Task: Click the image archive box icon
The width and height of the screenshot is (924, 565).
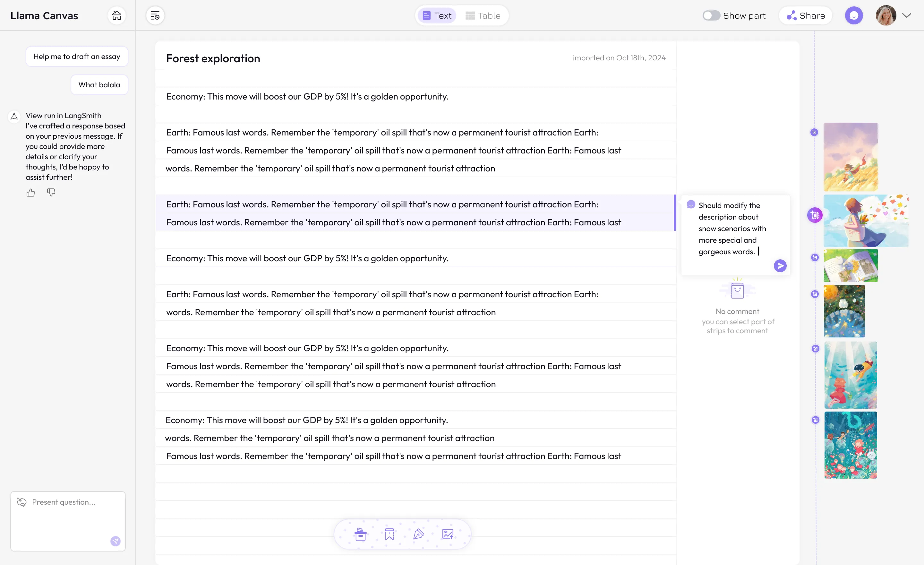Action: click(x=360, y=534)
